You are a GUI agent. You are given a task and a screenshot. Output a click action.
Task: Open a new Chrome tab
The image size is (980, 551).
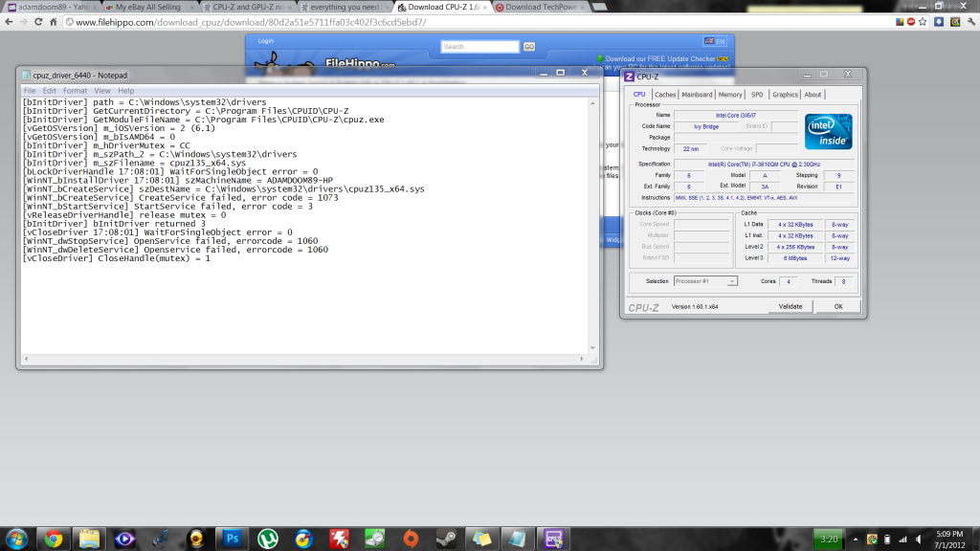tap(599, 7)
